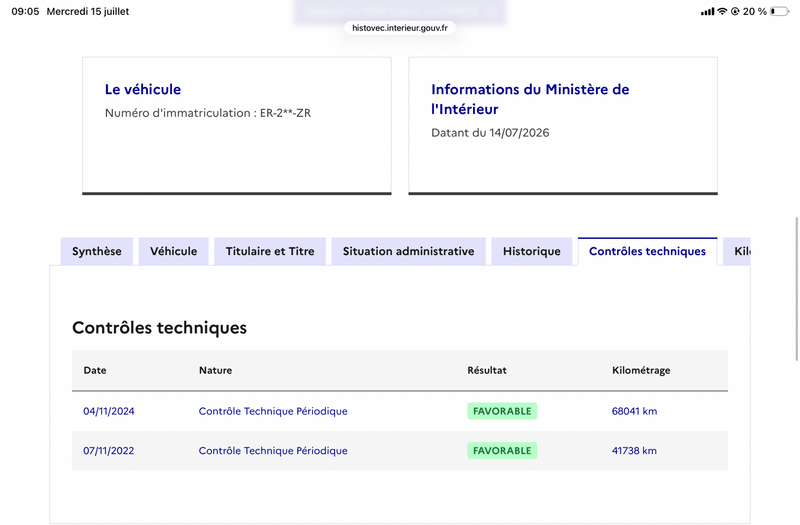The height and width of the screenshot is (525, 800).
Task: Click the Informations du Ministère de l'Intérieur title
Action: coord(530,99)
